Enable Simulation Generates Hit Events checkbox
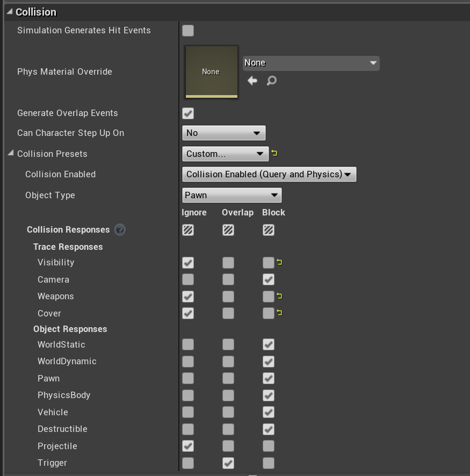 [188, 31]
